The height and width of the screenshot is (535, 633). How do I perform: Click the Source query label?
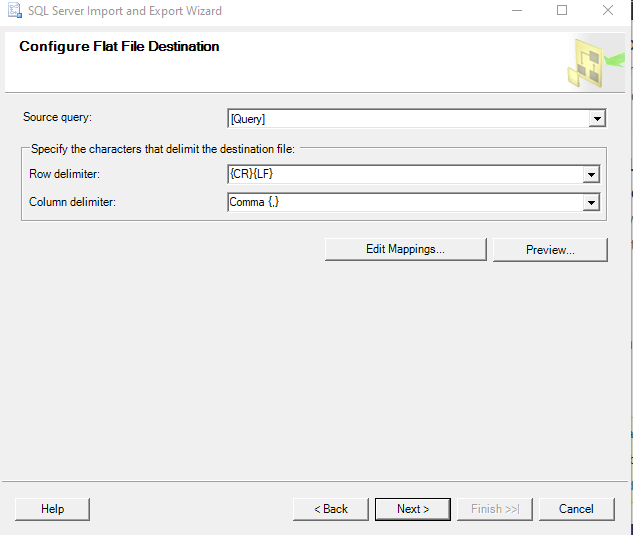[57, 117]
